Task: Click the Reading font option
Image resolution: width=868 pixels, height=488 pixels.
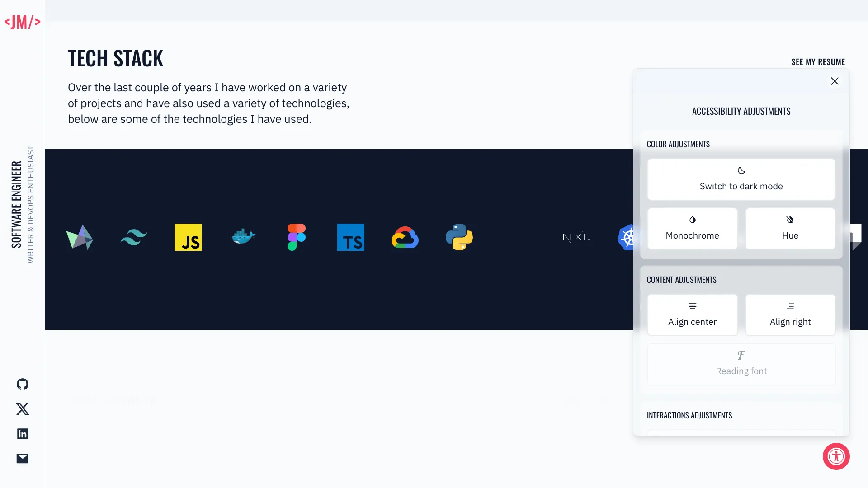Action: (741, 363)
